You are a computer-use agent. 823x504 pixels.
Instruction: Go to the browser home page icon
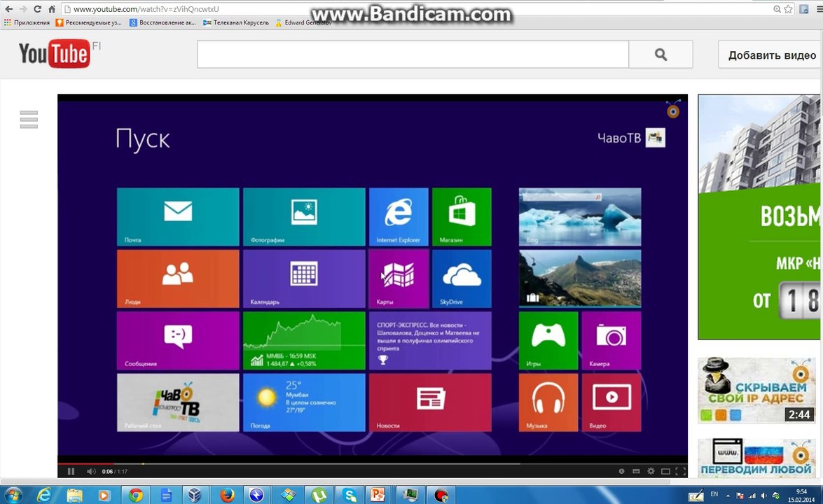point(51,9)
